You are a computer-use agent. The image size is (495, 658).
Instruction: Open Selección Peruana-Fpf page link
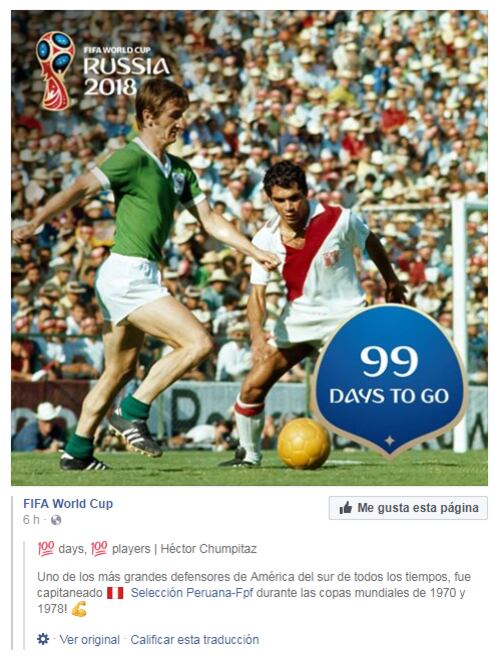tap(192, 593)
